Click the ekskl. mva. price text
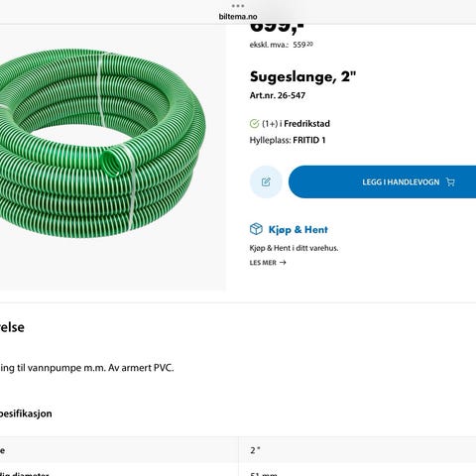Viewport: 476px width, 476px height. click(x=282, y=45)
